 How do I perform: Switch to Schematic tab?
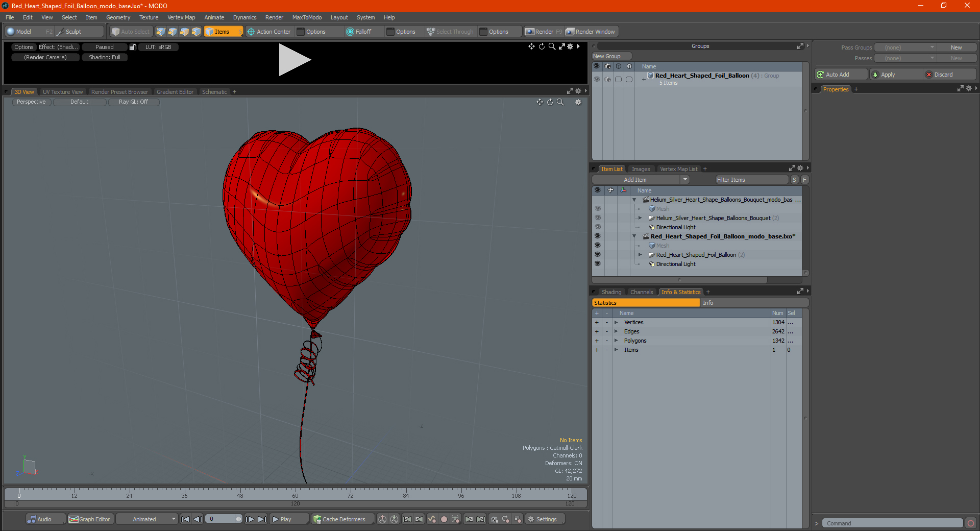click(214, 92)
